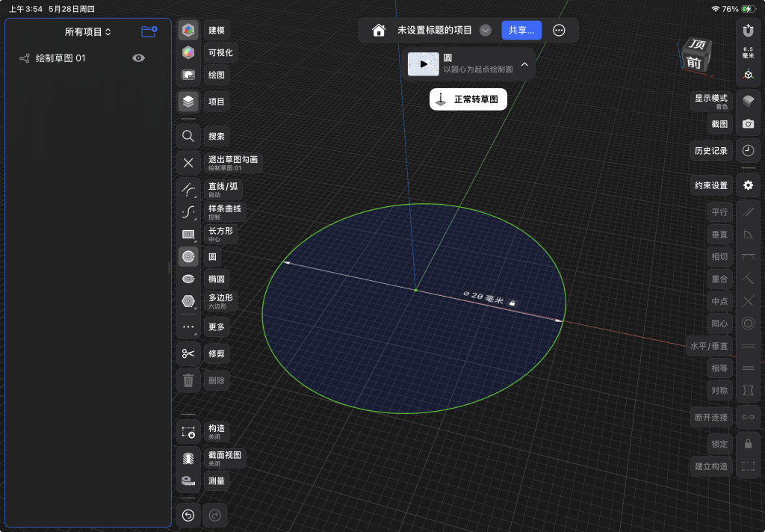Screen dimensions: 765x532
Task: Apply the 中点 midpoint constraint icon
Action: pos(748,301)
